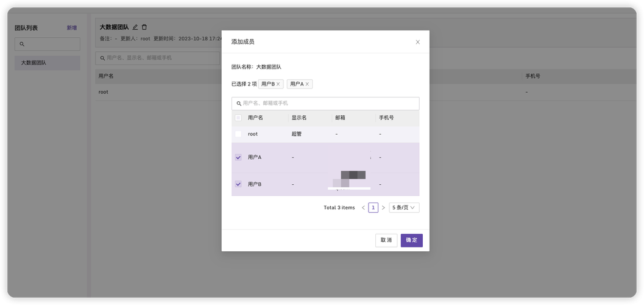Image resolution: width=644 pixels, height=305 pixels.
Task: Remove 用户B tag from selection
Action: tap(278, 84)
